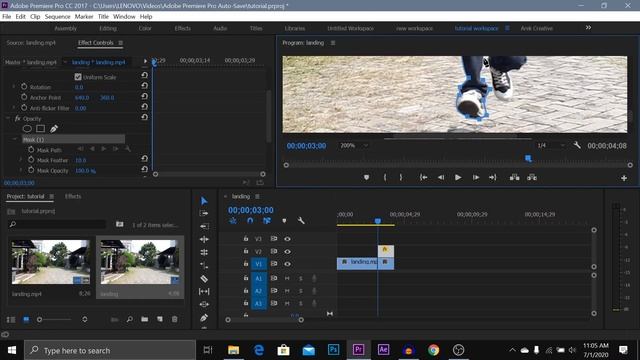Toggle V1 track targeting
This screenshot has height=360, width=640.
(x=258, y=264)
